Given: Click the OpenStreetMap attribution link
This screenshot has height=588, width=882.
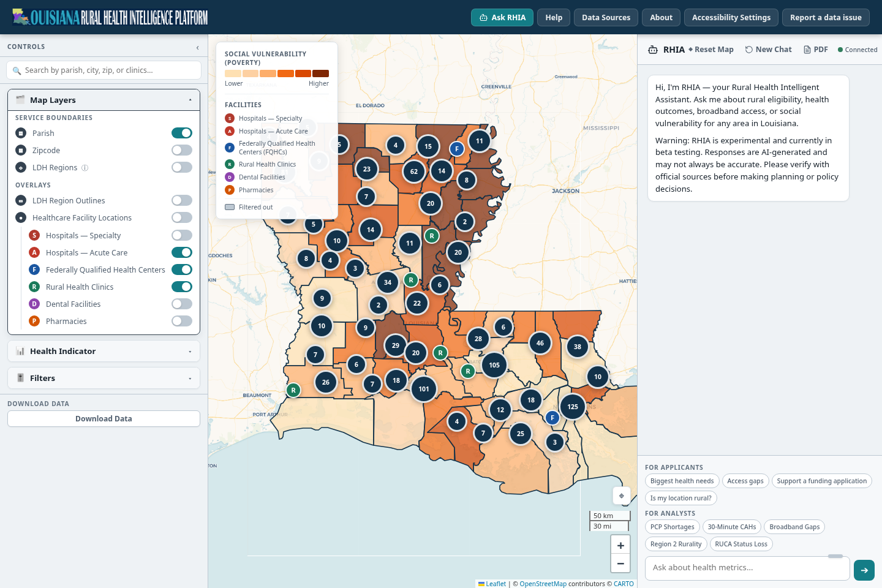Looking at the screenshot, I should tap(543, 584).
